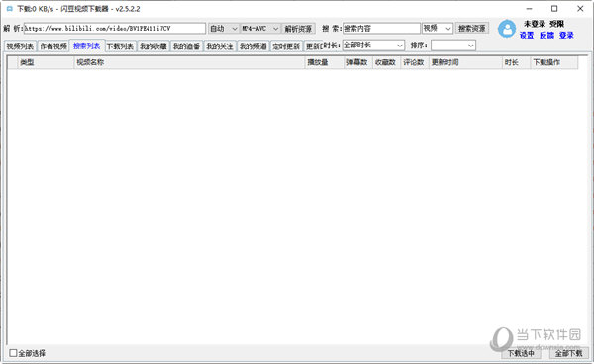This screenshot has height=364, width=594.
Task: Click the 时长 column header
Action: 516,62
